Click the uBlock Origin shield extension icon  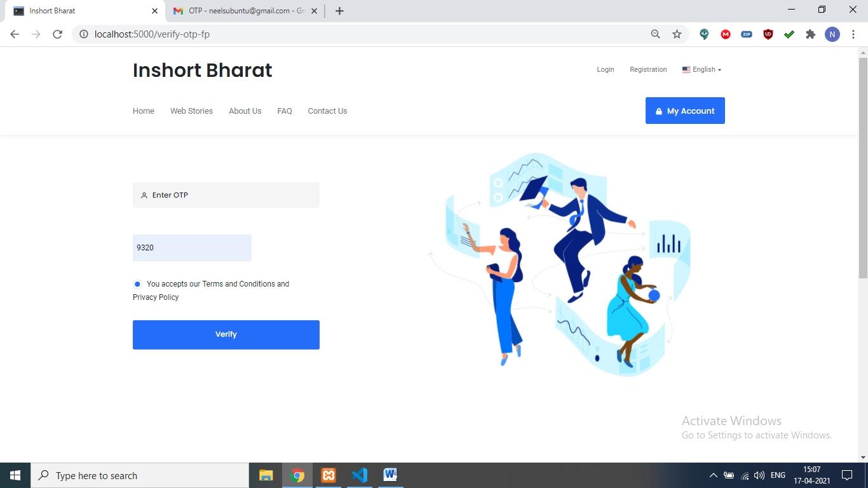coord(768,34)
